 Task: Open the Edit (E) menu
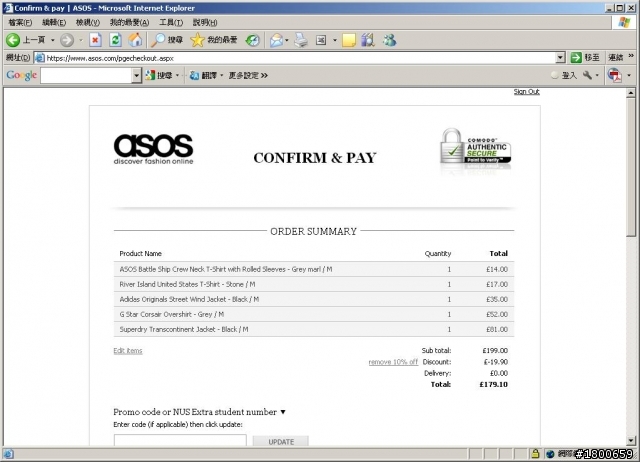54,22
